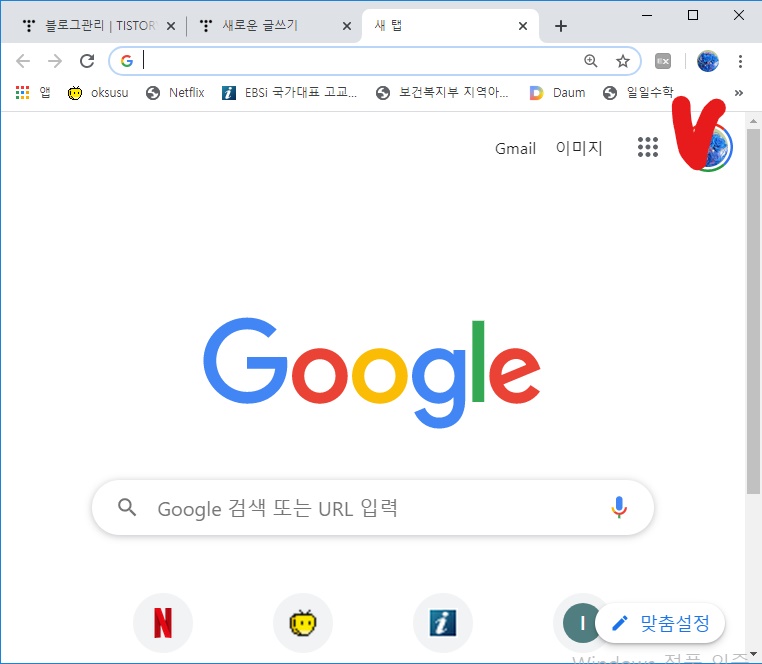This screenshot has height=664, width=762.
Task: Click the Google G icon in address bar
Action: pos(127,61)
